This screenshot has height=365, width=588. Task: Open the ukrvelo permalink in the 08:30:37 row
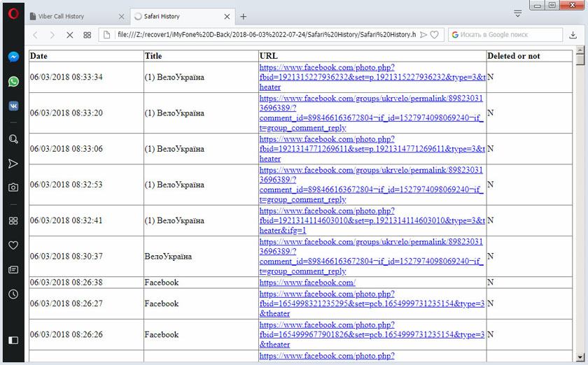(x=371, y=257)
